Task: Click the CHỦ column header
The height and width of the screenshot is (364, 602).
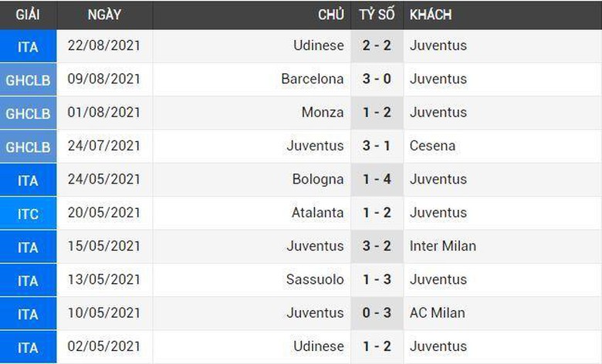Action: [331, 15]
